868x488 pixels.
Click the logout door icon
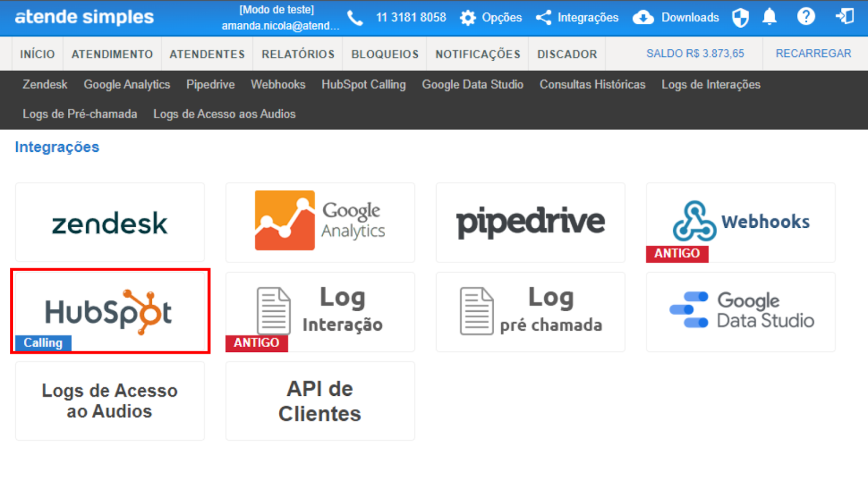(845, 16)
